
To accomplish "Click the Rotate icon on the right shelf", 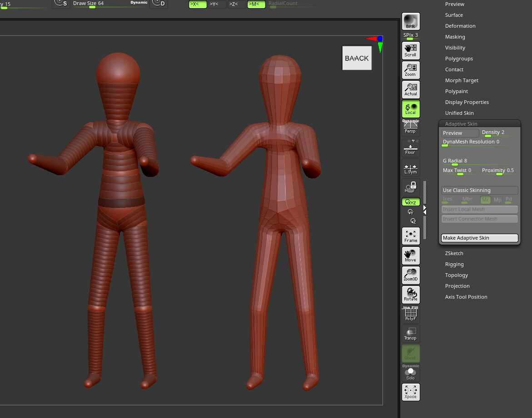I will [x=410, y=295].
